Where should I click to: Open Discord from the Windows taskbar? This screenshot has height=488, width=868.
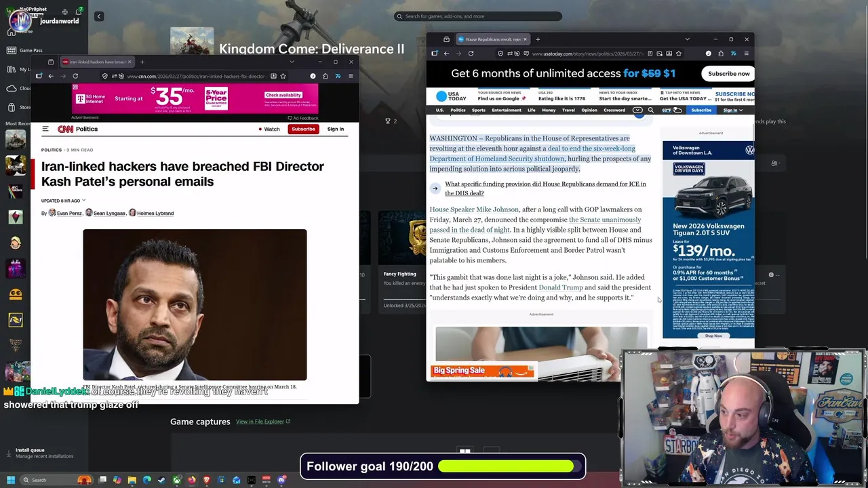tap(281, 480)
